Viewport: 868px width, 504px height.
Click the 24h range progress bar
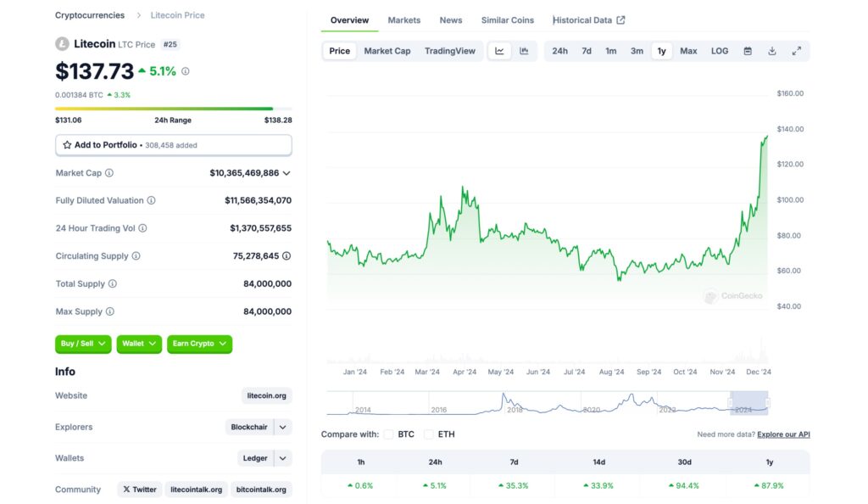(173, 109)
